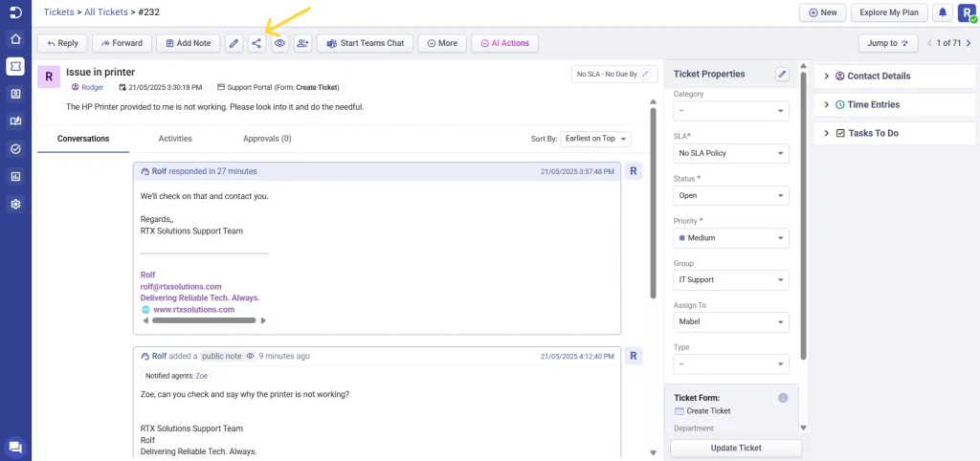The image size is (980, 461).
Task: Click rolf@rtxsolutions.com email link
Action: [x=181, y=287]
